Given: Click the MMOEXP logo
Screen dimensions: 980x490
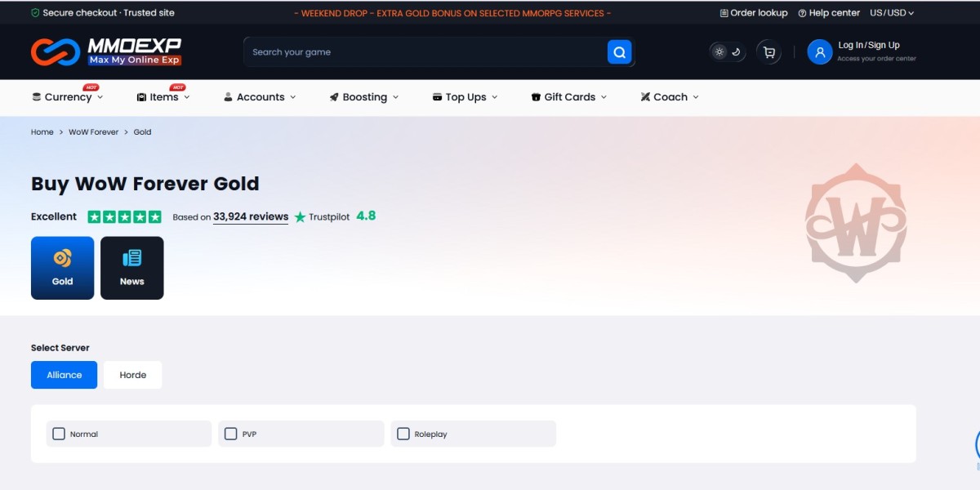Looking at the screenshot, I should 106,52.
